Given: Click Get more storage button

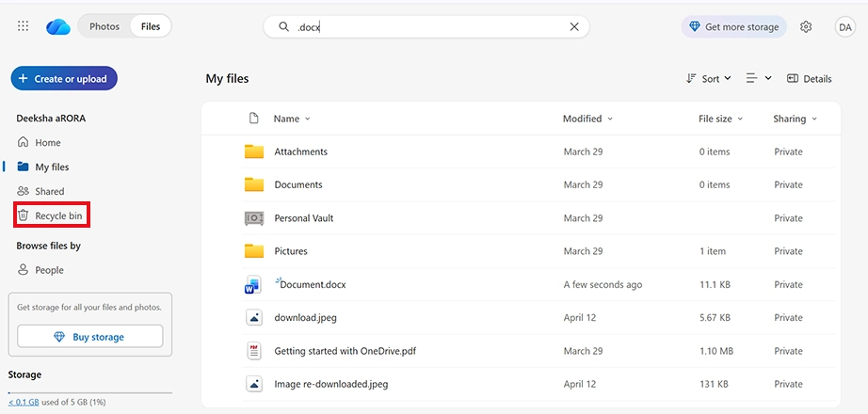Looking at the screenshot, I should point(733,26).
